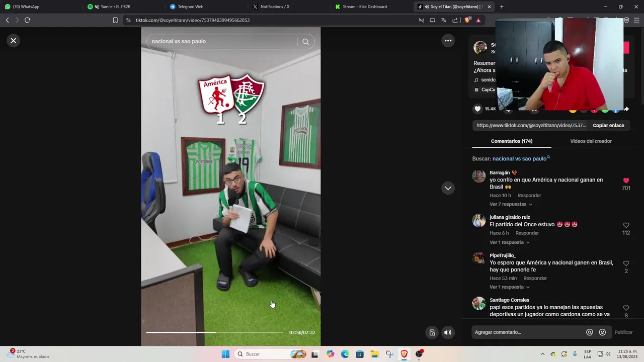
Task: Click the search magnifier in video overlay
Action: pos(305,42)
